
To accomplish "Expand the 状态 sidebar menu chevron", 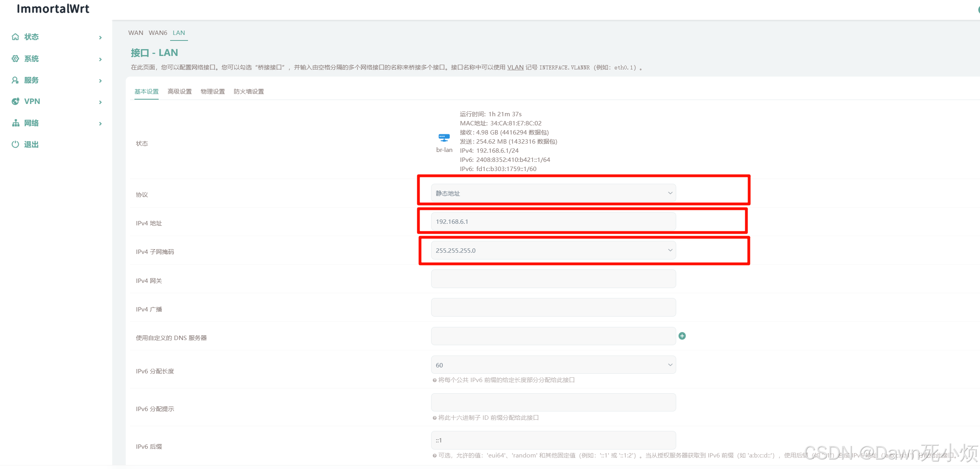I will pyautogui.click(x=100, y=37).
